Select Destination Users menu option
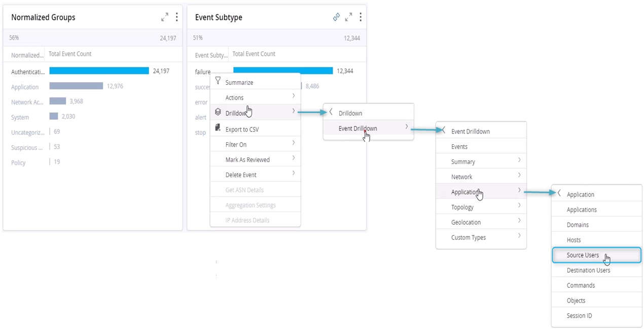This screenshot has height=331, width=644. [588, 270]
